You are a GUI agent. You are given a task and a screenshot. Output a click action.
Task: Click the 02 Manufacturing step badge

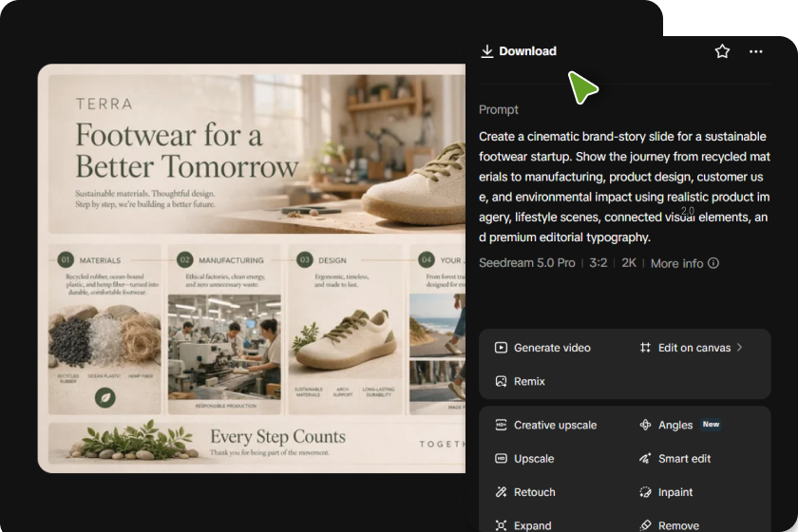coord(184,259)
